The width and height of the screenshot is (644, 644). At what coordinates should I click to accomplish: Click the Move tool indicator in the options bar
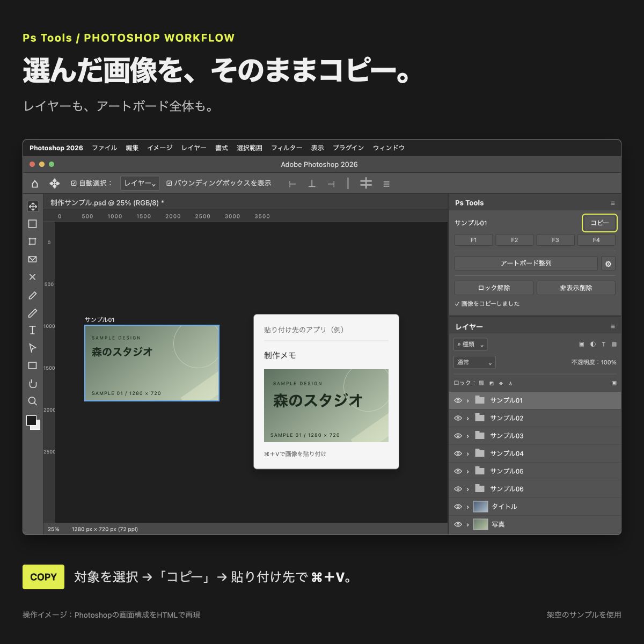[x=54, y=184]
